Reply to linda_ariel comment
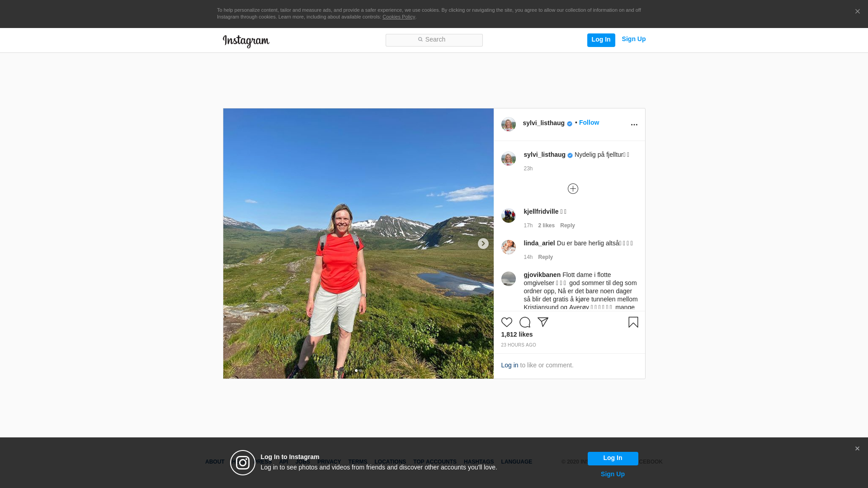This screenshot has height=488, width=868. pyautogui.click(x=545, y=257)
